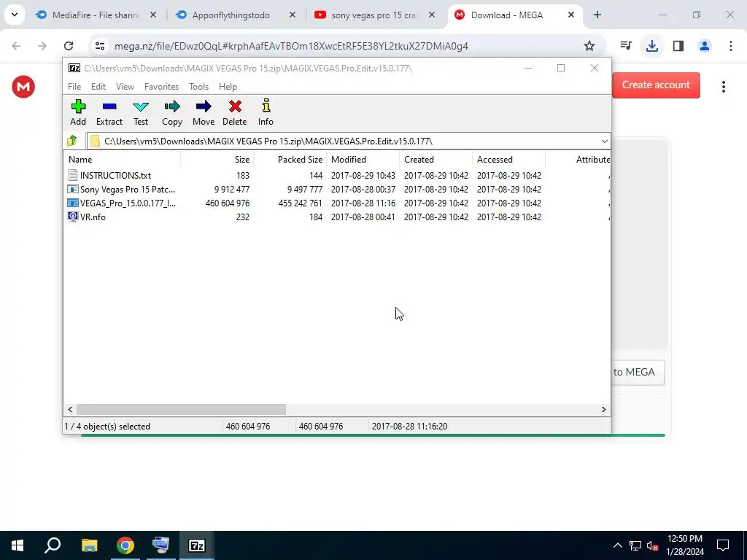Screen dimensions: 747x560
Task: Open the Help menu
Action: point(228,87)
